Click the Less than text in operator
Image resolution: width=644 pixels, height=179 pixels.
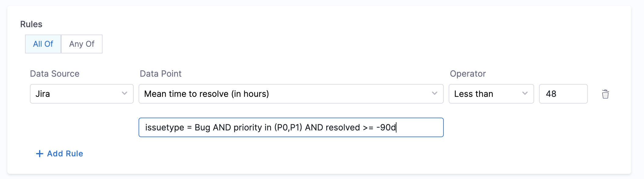473,94
